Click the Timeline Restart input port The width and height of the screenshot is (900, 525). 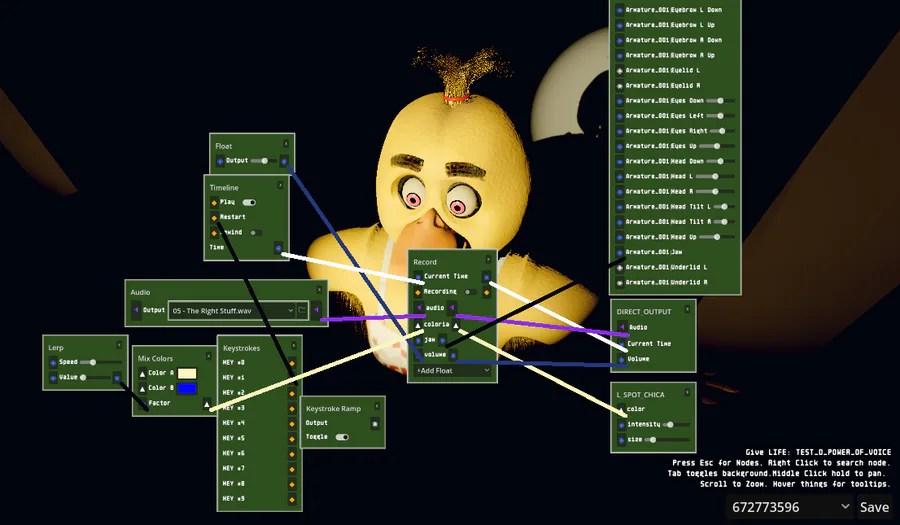click(214, 217)
